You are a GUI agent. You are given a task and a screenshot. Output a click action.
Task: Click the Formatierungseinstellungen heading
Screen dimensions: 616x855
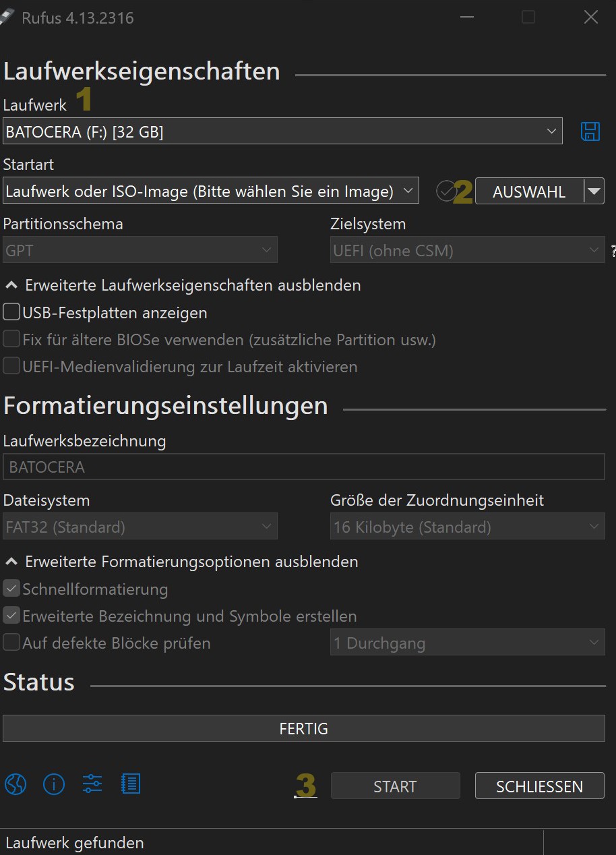click(x=166, y=406)
